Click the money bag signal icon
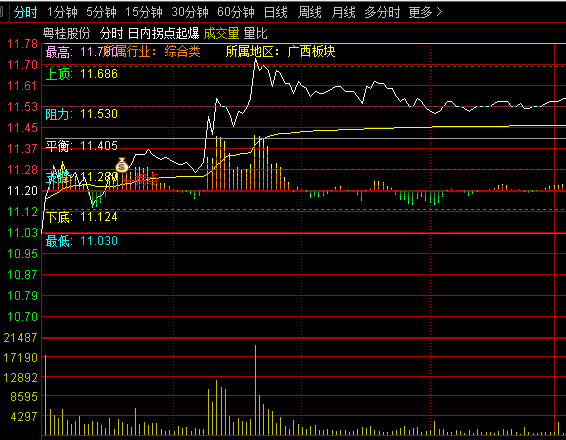The width and height of the screenshot is (566, 440). [122, 165]
